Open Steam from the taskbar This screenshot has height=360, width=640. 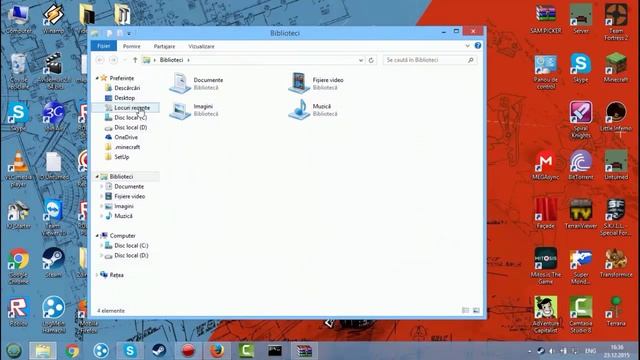tap(159, 351)
